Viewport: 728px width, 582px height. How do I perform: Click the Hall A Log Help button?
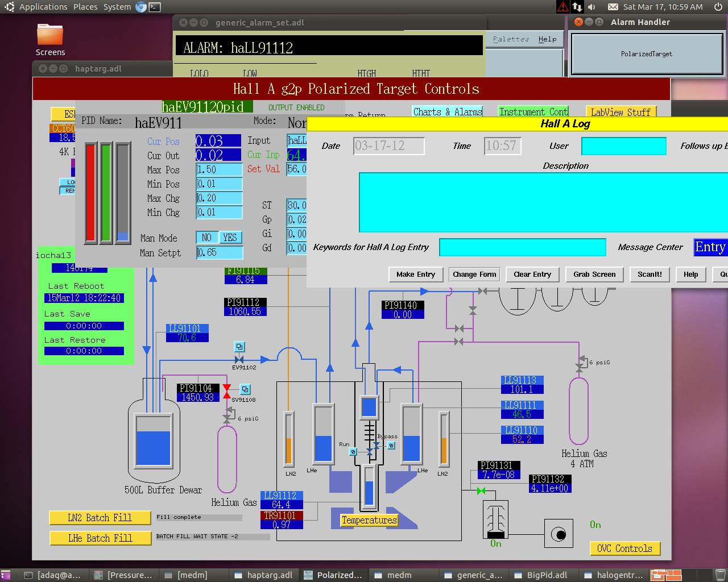pyautogui.click(x=691, y=275)
